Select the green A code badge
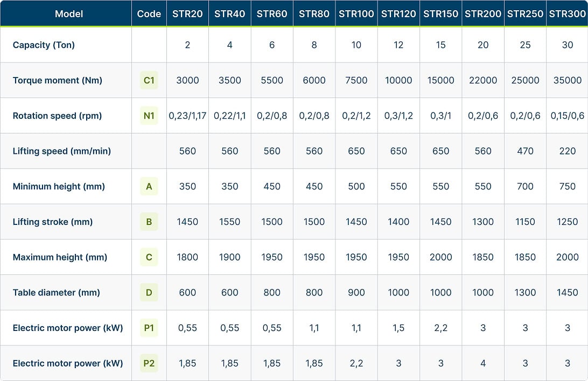Image resolution: width=588 pixels, height=381 pixels. tap(149, 187)
